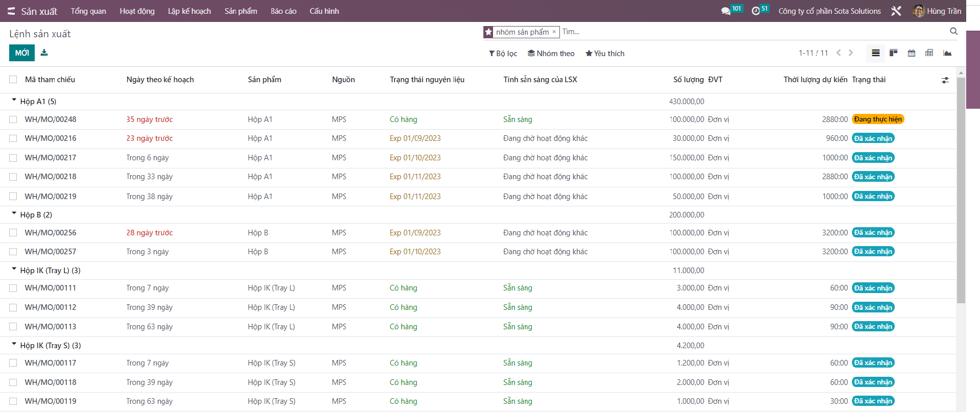Open the graph view

pos(947,53)
